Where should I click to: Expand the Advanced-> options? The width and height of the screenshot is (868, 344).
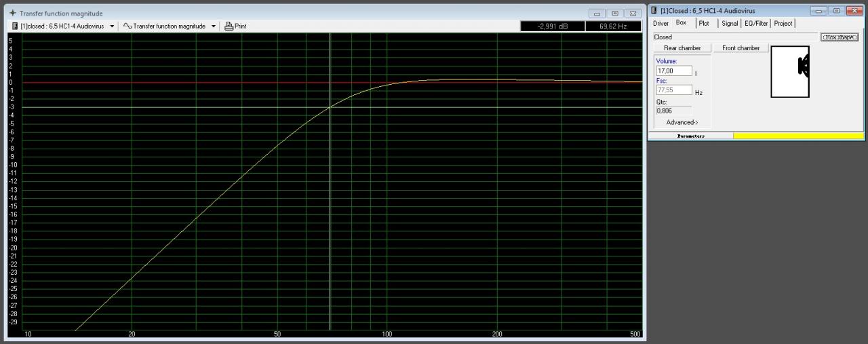(682, 123)
